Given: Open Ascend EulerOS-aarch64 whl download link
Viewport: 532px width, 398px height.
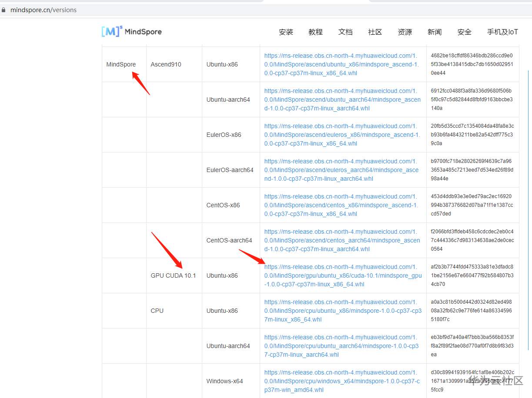Looking at the screenshot, I should [x=341, y=170].
